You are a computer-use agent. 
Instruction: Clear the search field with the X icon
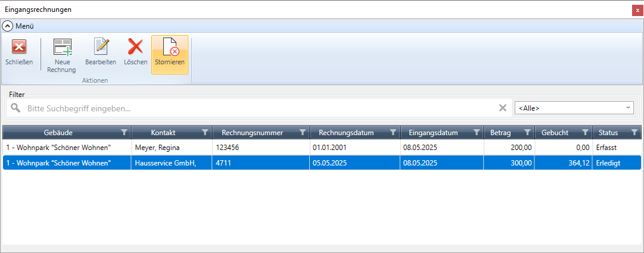pyautogui.click(x=503, y=108)
